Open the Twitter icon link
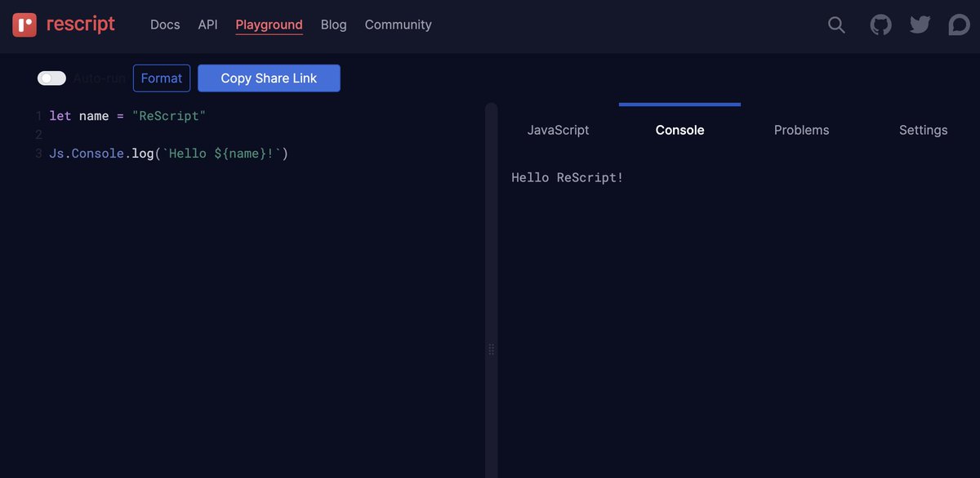The width and height of the screenshot is (980, 478). point(920,25)
